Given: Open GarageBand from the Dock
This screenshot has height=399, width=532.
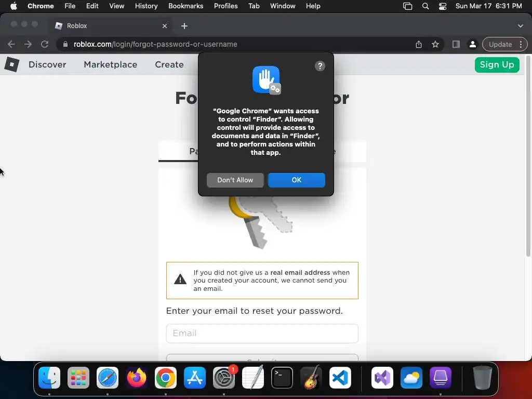Looking at the screenshot, I should [x=311, y=378].
